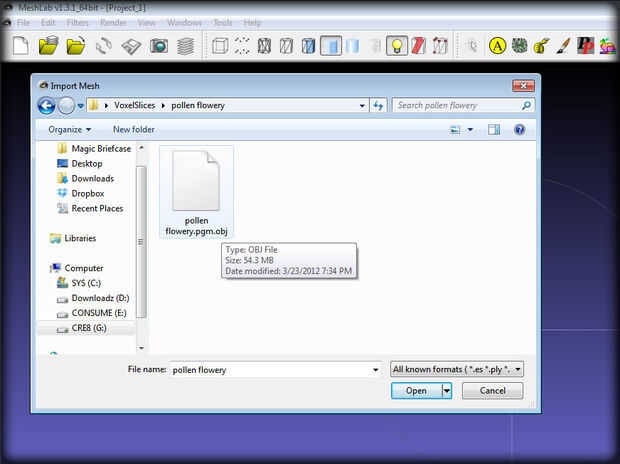620x464 pixels.
Task: Click the blue Help question mark icon
Action: point(520,130)
